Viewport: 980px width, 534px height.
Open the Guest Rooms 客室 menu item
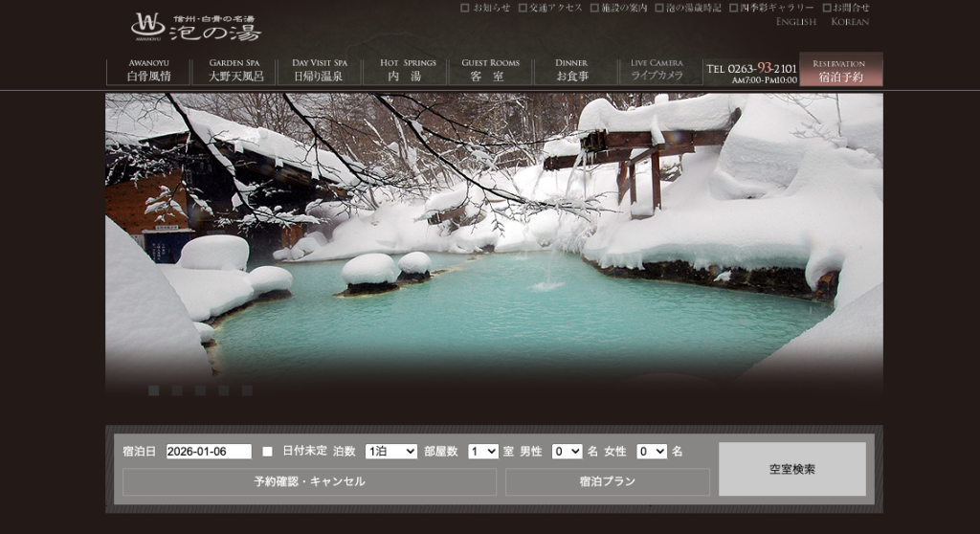pyautogui.click(x=491, y=71)
